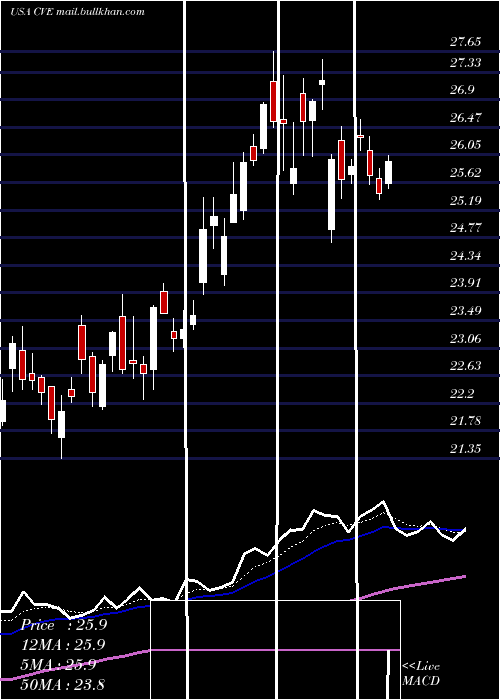Click the 27.33 price axis label

click(x=465, y=63)
